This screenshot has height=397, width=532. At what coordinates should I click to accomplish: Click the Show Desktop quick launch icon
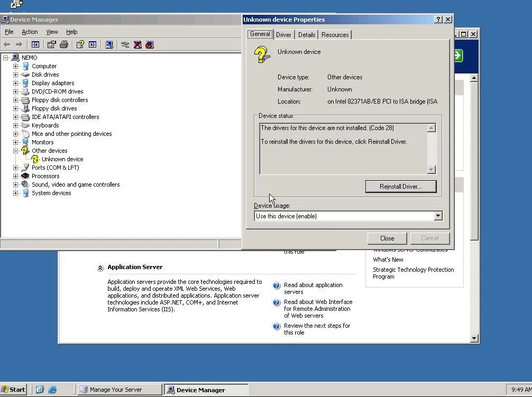(40, 390)
